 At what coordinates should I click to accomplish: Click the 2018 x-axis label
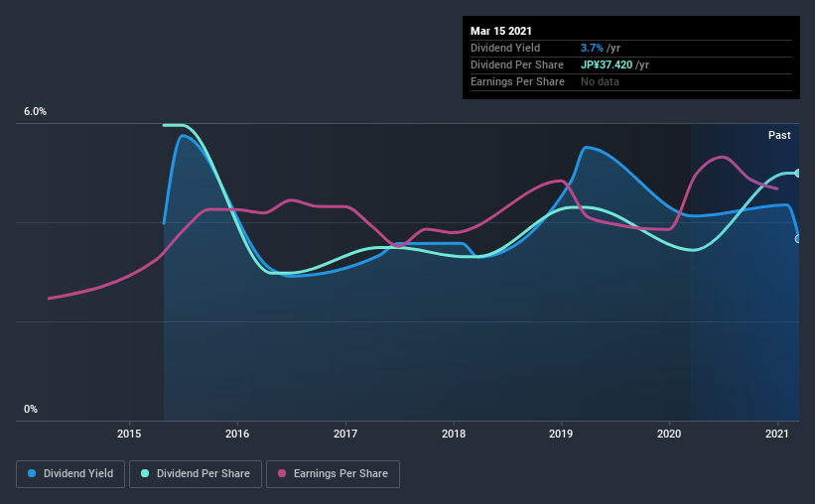(x=454, y=434)
